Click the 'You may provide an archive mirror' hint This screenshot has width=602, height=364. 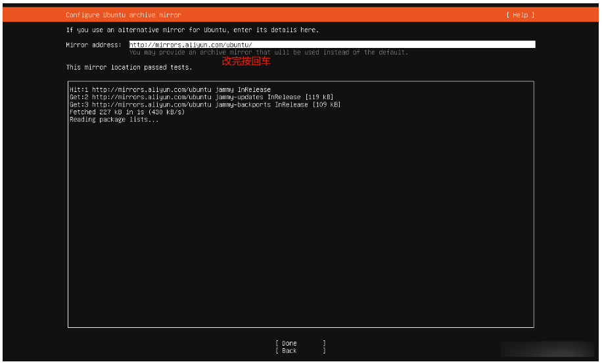click(x=268, y=53)
